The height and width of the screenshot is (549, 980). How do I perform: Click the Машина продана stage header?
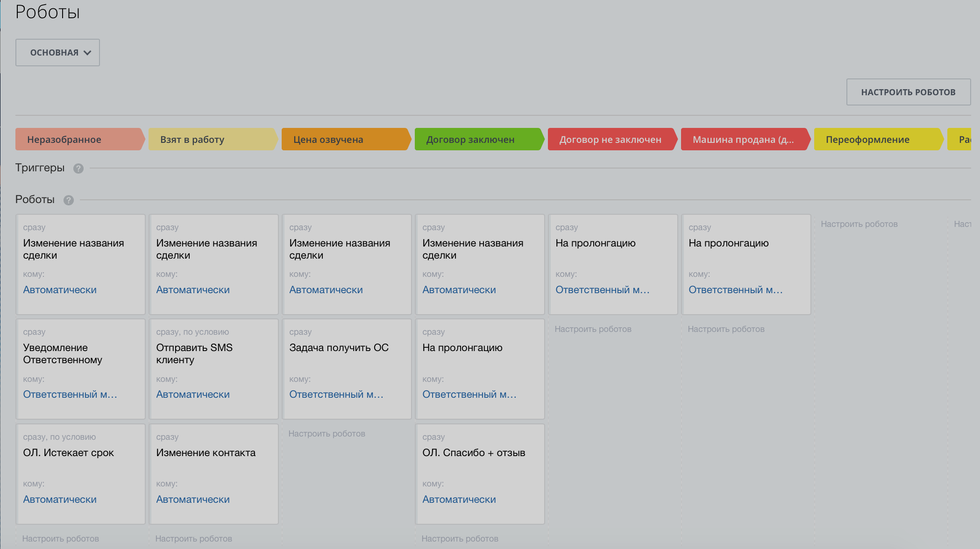(744, 140)
